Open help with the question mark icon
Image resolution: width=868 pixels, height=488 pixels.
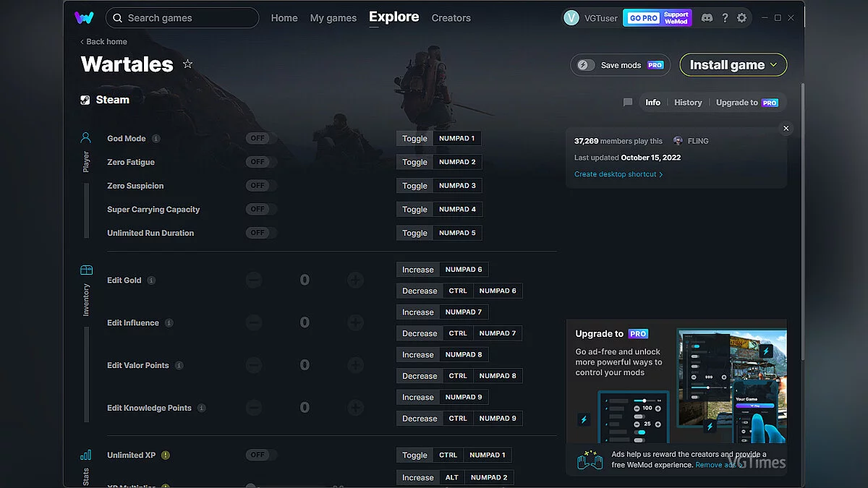pyautogui.click(x=725, y=17)
